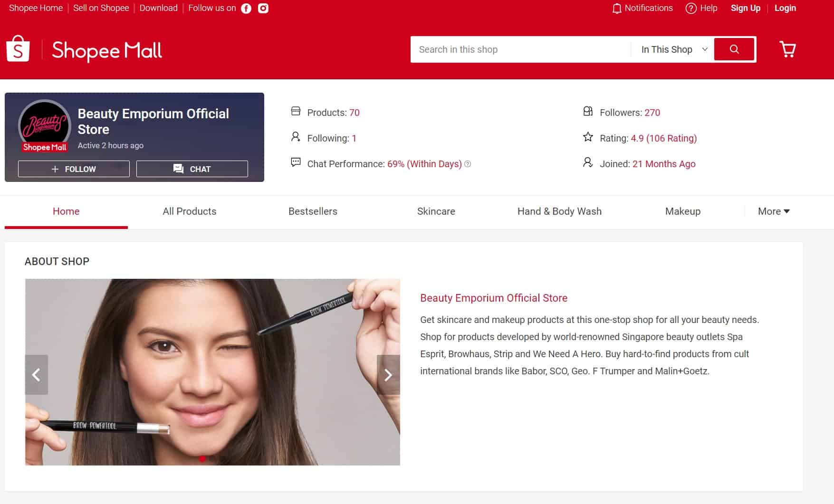Click the Rating star icon

[x=588, y=137]
